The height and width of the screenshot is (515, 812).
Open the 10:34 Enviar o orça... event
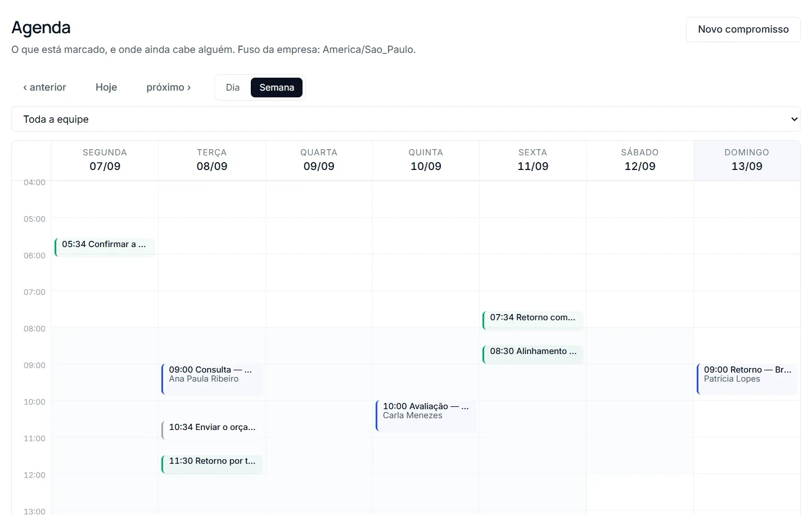[x=212, y=430]
